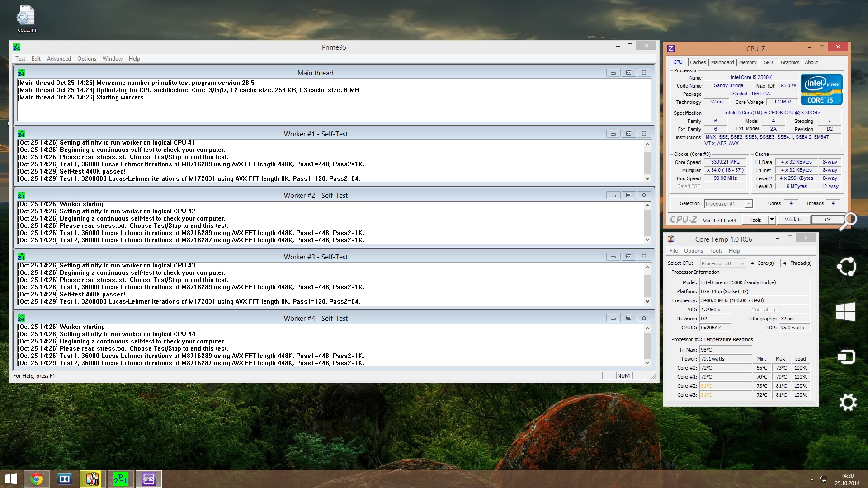Open the Prime95 Advanced menu

59,59
